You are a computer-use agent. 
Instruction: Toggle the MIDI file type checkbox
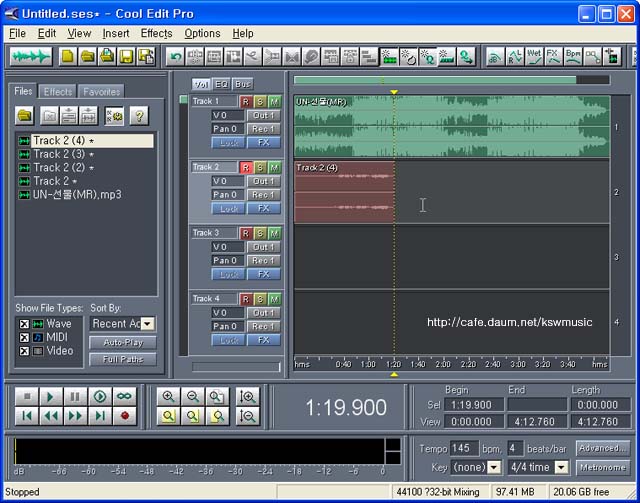[x=24, y=338]
